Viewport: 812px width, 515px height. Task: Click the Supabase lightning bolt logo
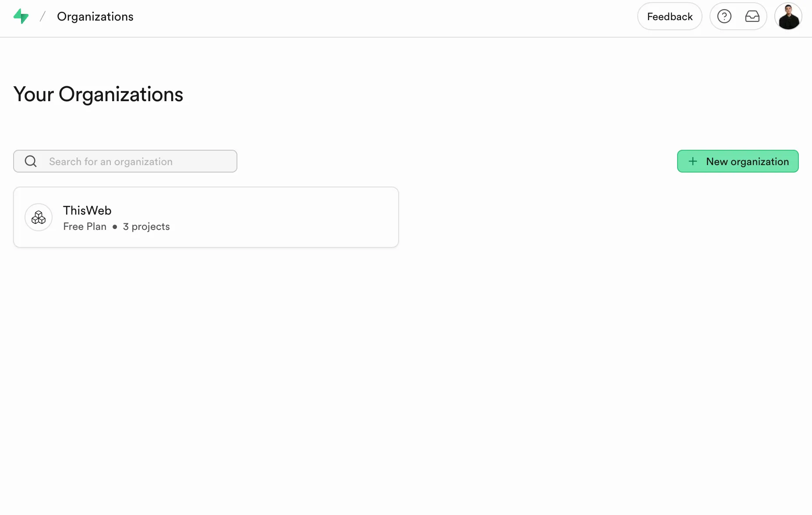(21, 17)
